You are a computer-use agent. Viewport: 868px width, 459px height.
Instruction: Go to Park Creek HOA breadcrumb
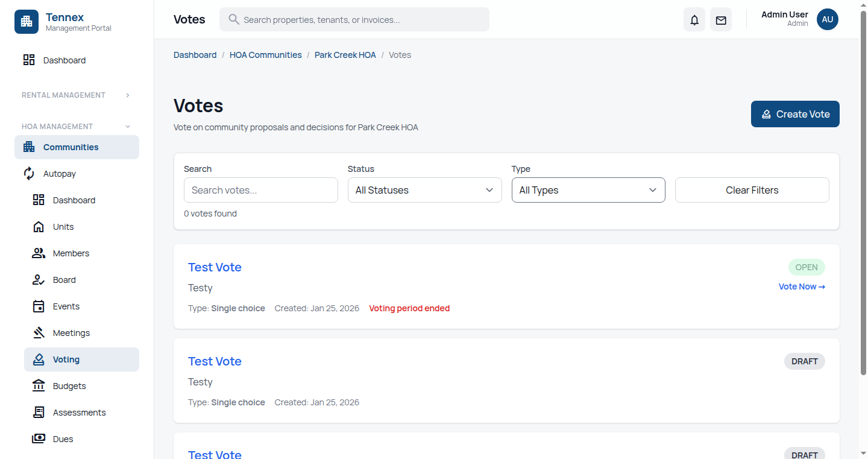click(345, 55)
